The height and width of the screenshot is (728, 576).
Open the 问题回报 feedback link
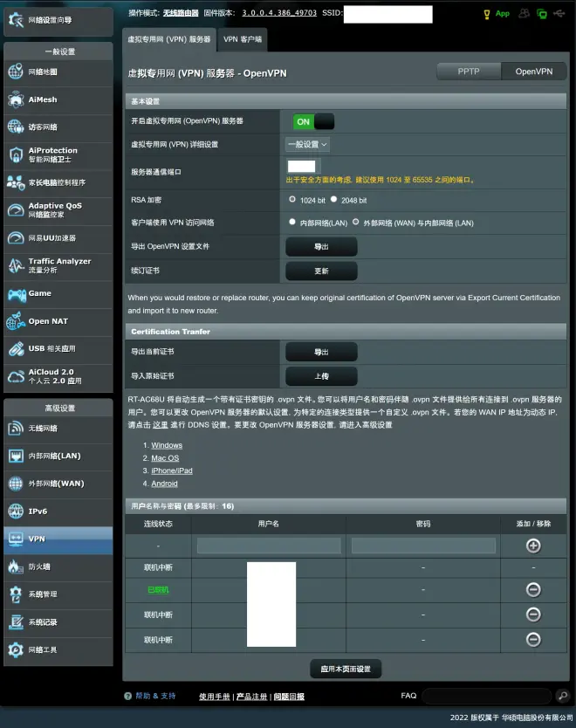point(289,697)
